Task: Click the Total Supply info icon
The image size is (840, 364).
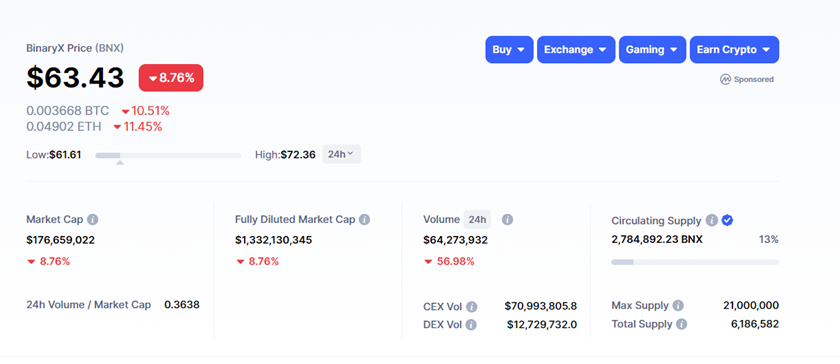Action: coord(681,324)
